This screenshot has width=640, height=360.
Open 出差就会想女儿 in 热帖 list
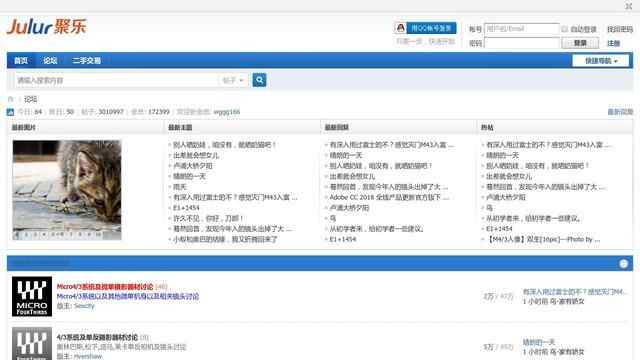509,176
